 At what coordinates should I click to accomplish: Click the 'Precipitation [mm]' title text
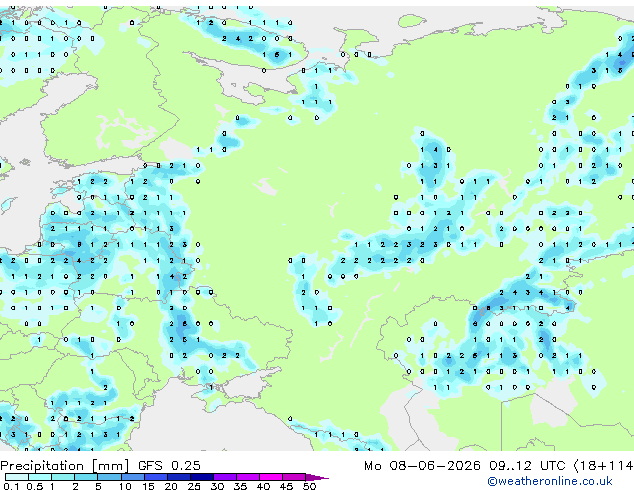click(65, 466)
